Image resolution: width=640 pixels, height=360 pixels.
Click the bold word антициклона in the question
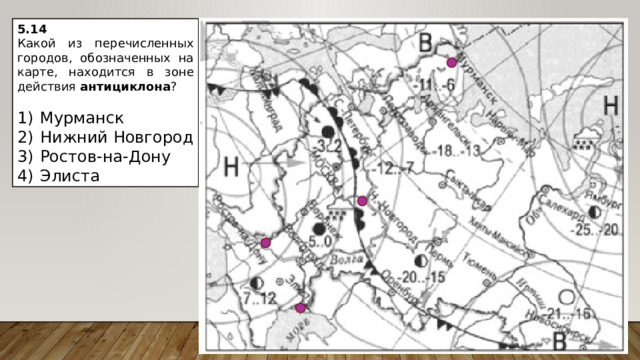click(x=125, y=87)
